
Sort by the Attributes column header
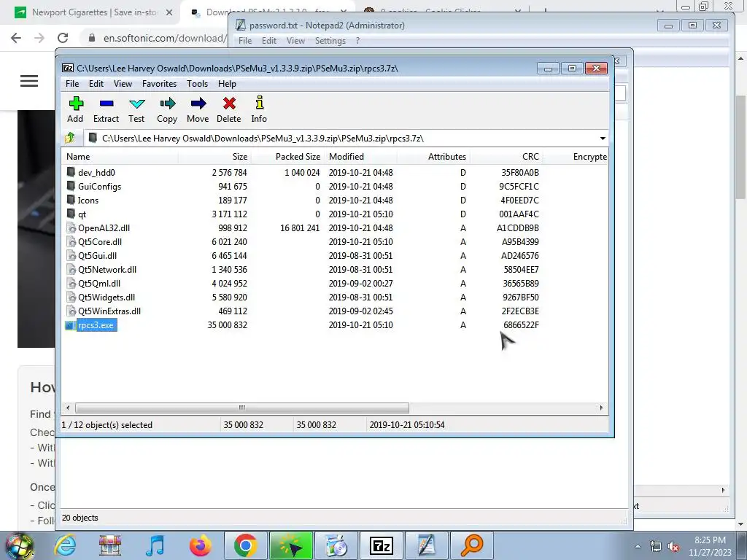point(433,157)
